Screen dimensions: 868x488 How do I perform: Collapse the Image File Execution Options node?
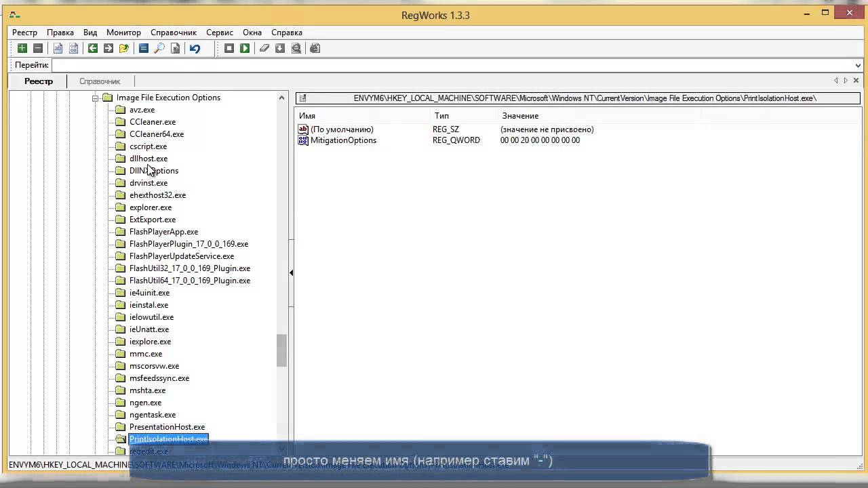pos(96,98)
